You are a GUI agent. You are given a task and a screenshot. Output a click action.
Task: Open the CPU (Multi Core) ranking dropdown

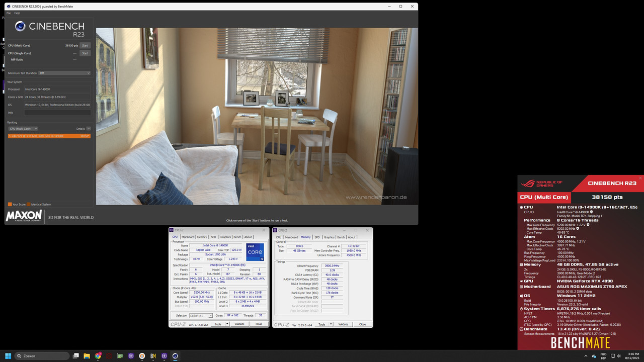click(23, 129)
